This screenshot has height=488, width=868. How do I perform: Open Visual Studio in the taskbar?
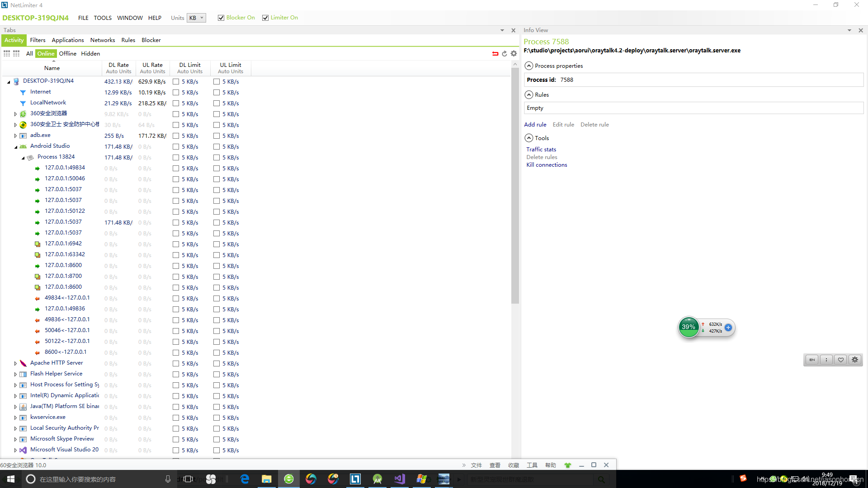(x=400, y=479)
